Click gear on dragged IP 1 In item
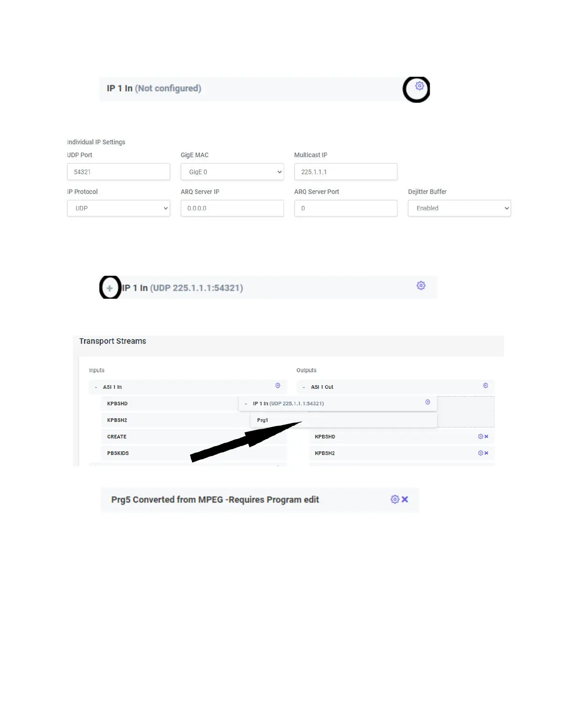The image size is (563, 728). (428, 402)
